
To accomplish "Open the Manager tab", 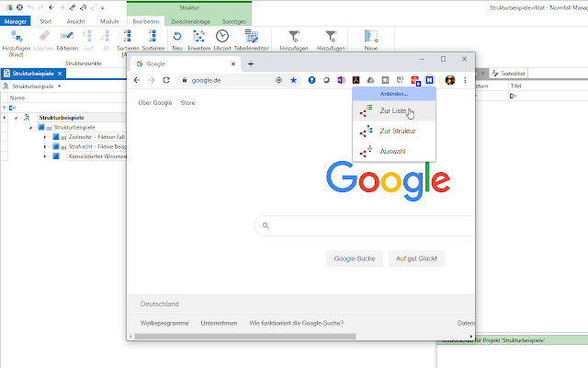I will coord(16,21).
